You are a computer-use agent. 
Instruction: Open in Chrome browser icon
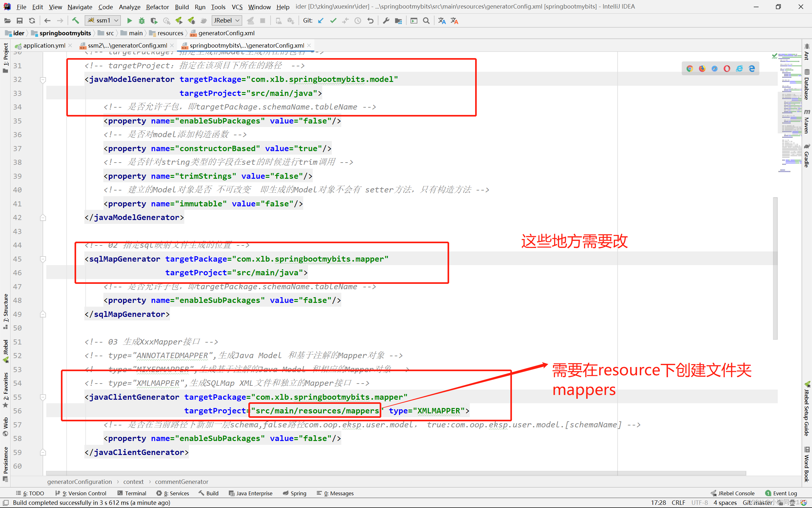690,69
